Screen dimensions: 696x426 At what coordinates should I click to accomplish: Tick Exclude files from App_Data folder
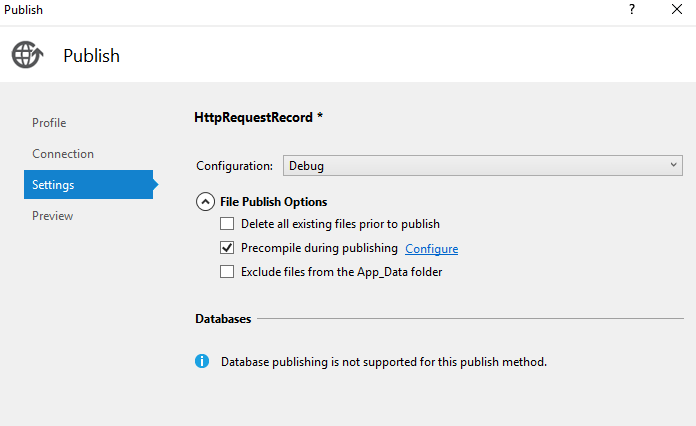pos(227,272)
